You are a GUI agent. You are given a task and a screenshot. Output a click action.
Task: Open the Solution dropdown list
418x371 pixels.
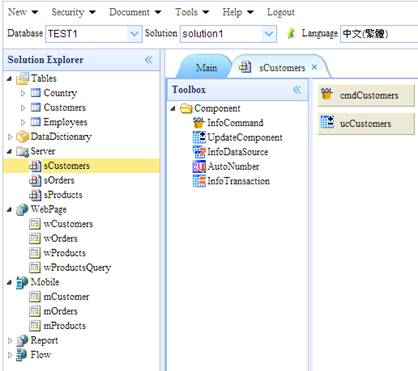tap(269, 34)
